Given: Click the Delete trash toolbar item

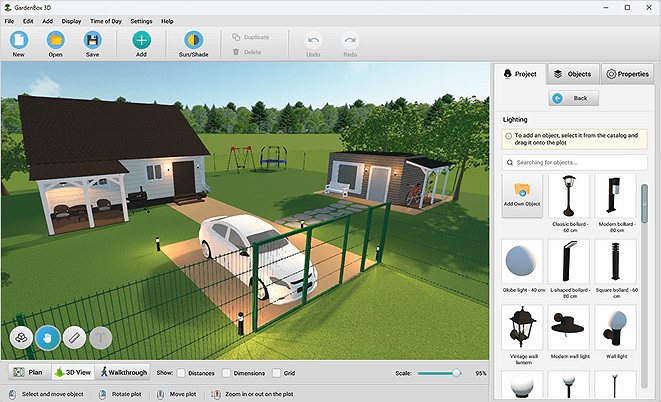Looking at the screenshot, I should pos(247,52).
